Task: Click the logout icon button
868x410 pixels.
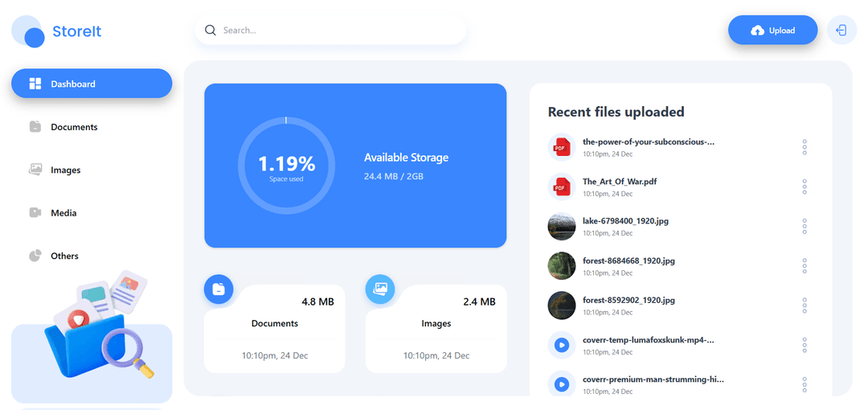Action: [841, 31]
